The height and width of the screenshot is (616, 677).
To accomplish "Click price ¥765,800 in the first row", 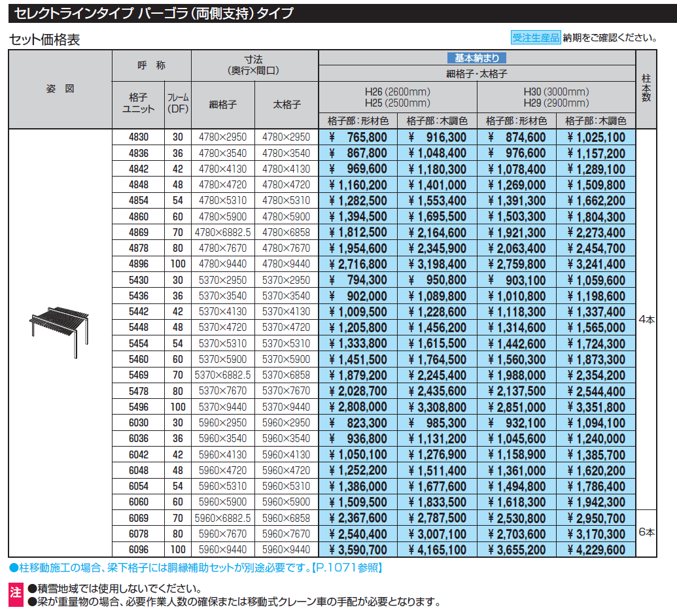I will tap(358, 137).
